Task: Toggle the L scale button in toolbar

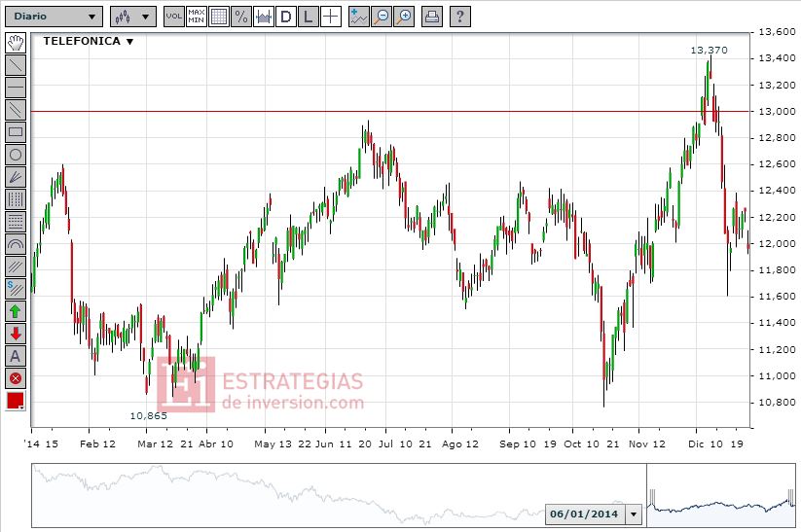Action: [x=308, y=17]
